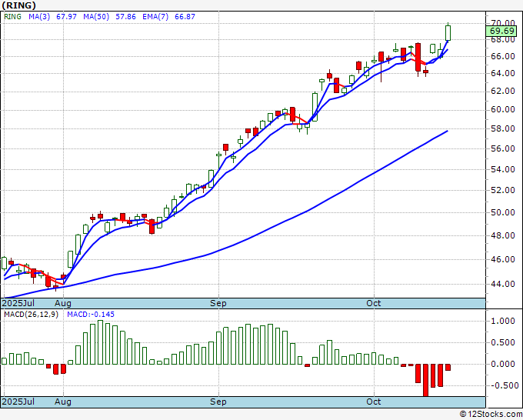The width and height of the screenshot is (523, 420).
Task: Select the RING legend label
Action: 12,17
